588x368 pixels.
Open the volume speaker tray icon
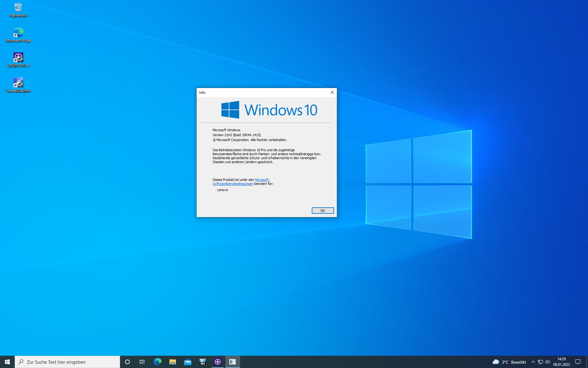click(548, 362)
